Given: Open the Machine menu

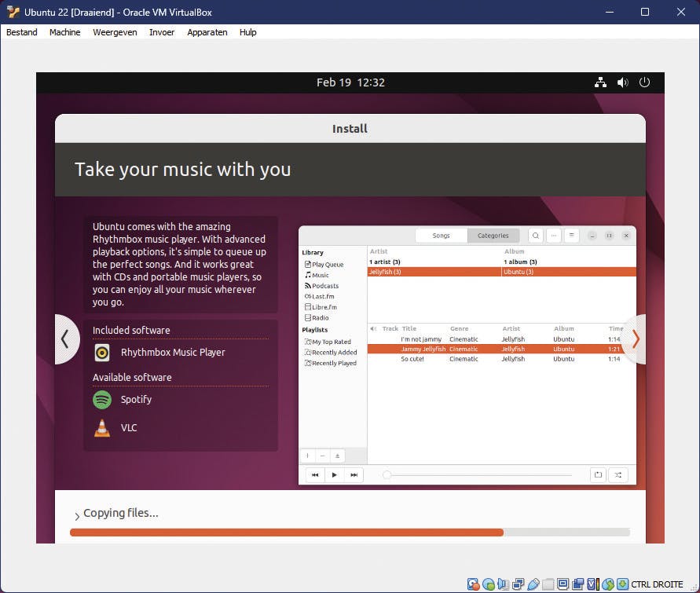Looking at the screenshot, I should 64,32.
